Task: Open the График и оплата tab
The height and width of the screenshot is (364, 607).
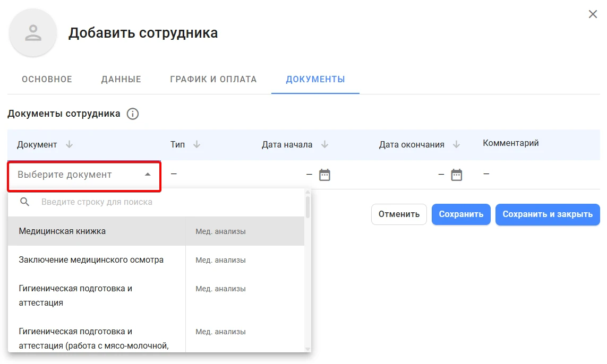Action: (x=213, y=79)
